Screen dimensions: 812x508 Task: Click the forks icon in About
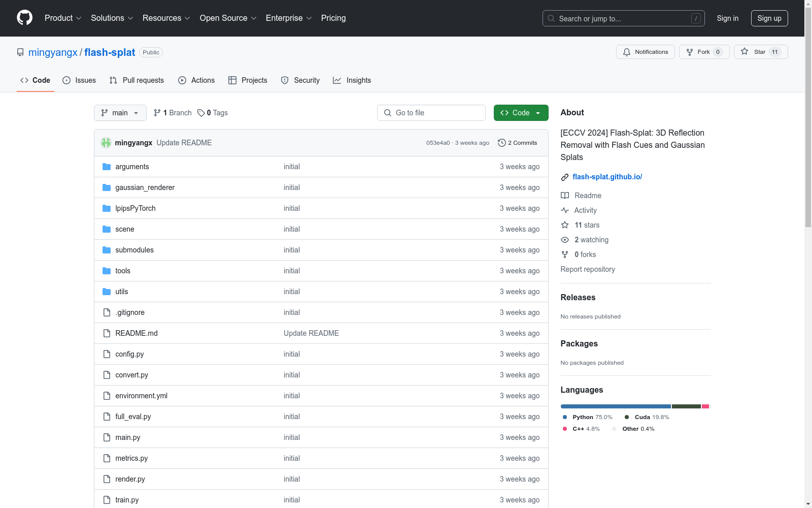click(565, 255)
